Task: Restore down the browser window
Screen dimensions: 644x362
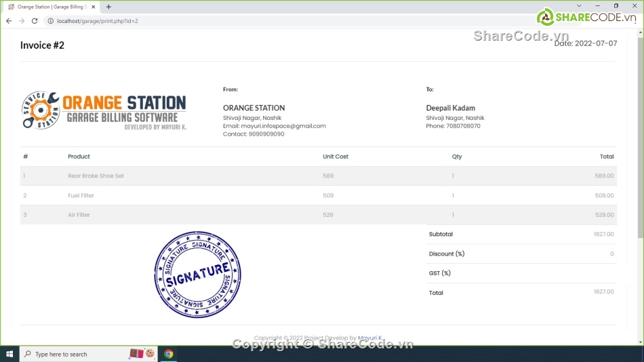Action: 616,5
